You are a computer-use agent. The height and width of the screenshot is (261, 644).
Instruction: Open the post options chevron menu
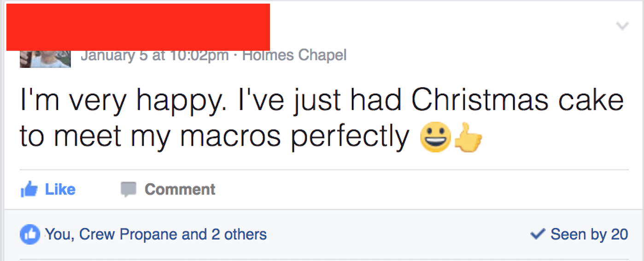pos(622,26)
